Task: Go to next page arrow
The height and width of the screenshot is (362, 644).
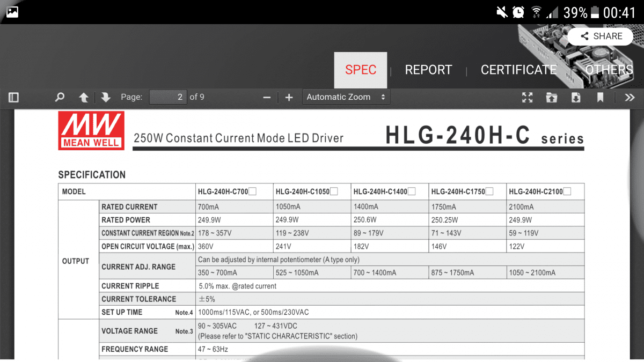Action: click(x=106, y=97)
